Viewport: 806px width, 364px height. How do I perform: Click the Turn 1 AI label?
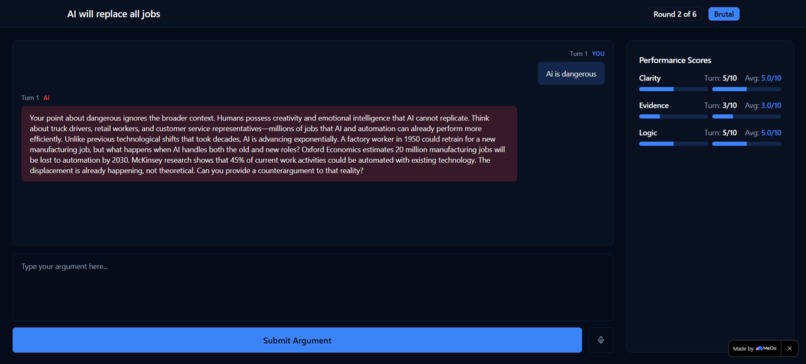click(35, 98)
